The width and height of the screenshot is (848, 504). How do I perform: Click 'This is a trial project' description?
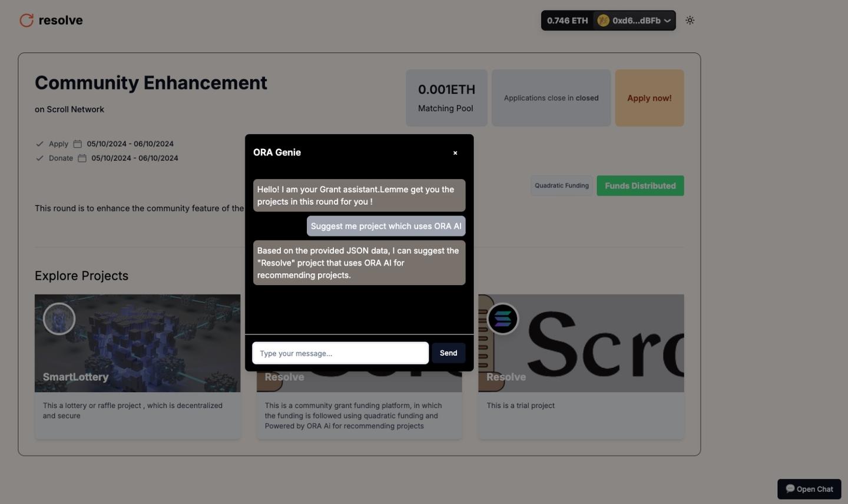click(x=521, y=406)
